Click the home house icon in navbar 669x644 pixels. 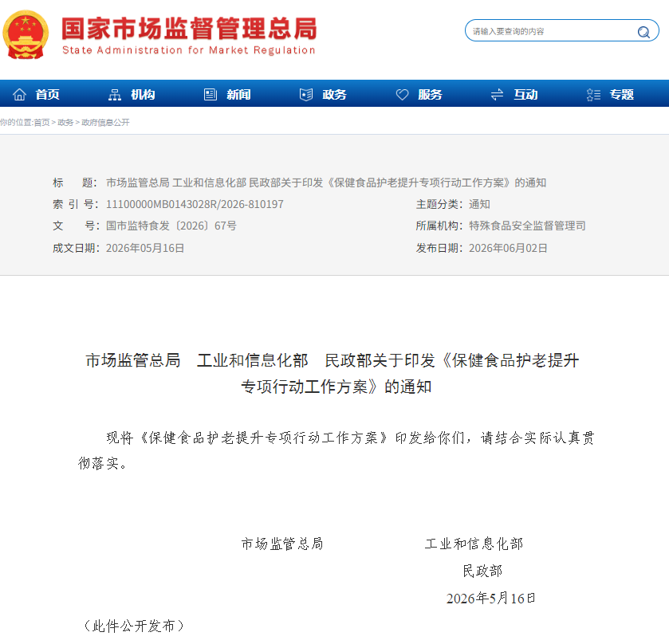[x=19, y=94]
